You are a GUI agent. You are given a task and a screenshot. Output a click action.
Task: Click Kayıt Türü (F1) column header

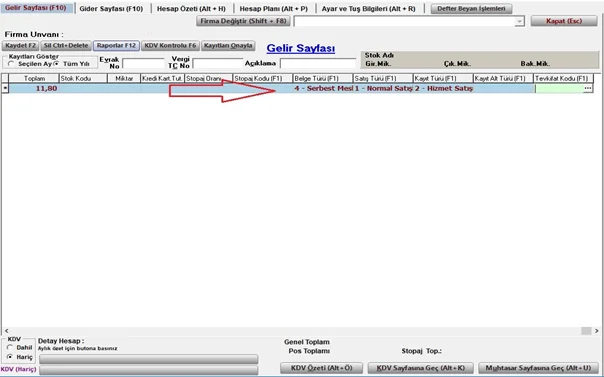tap(443, 78)
